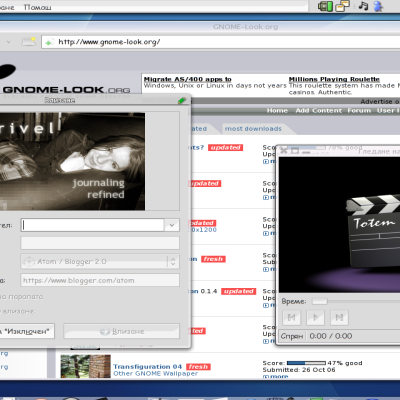
Task: Click the music note tray icon
Action: (363, 6)
